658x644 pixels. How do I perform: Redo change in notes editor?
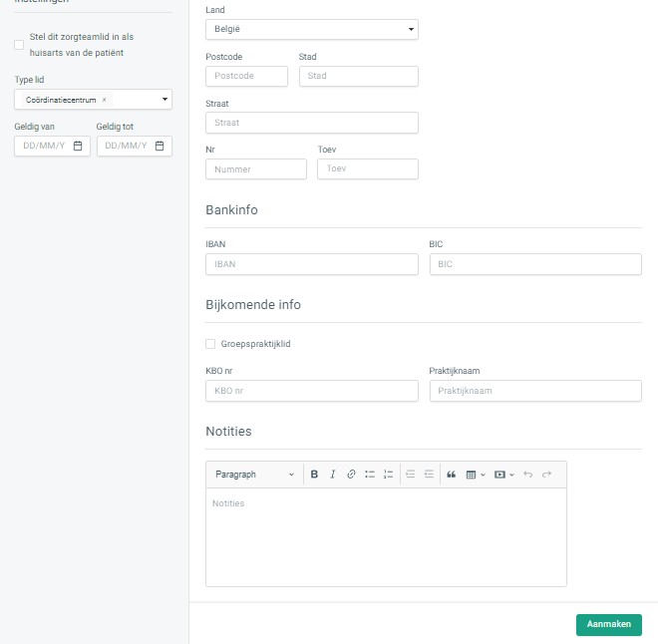[546, 475]
